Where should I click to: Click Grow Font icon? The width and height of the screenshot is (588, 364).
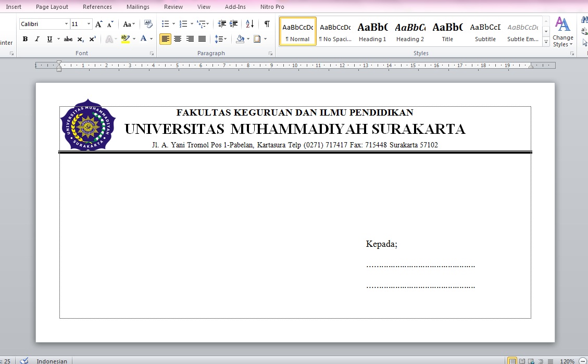(98, 24)
